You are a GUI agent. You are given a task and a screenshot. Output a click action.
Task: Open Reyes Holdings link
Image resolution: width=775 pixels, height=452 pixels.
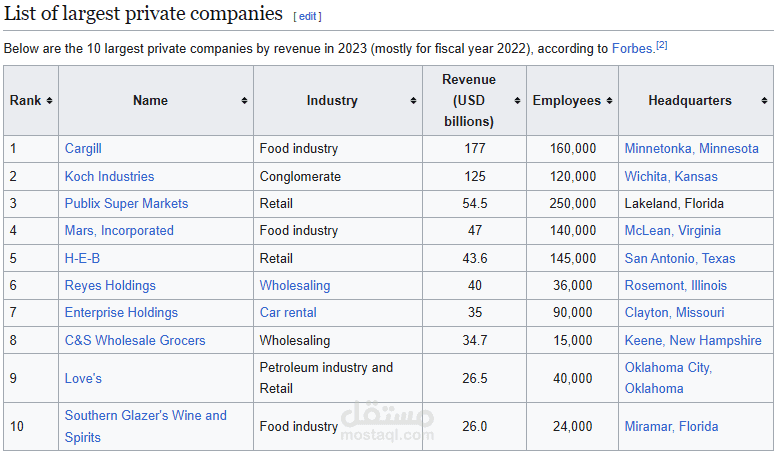click(x=110, y=285)
